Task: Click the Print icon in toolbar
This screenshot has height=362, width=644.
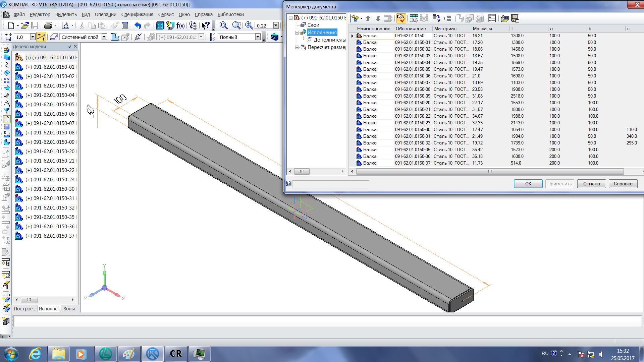Action: (48, 25)
